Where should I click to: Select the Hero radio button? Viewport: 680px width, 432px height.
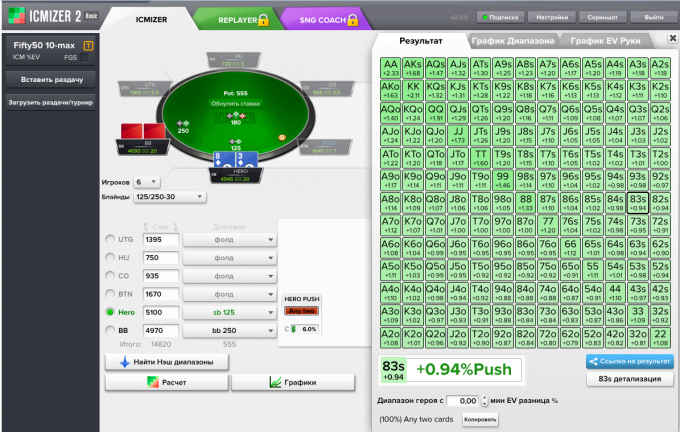(110, 312)
